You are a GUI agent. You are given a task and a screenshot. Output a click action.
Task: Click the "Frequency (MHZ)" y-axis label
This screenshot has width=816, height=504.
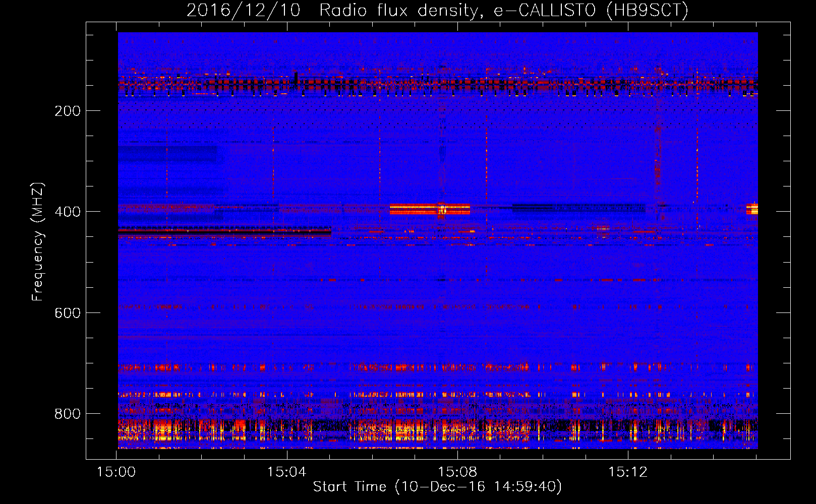[x=38, y=242]
